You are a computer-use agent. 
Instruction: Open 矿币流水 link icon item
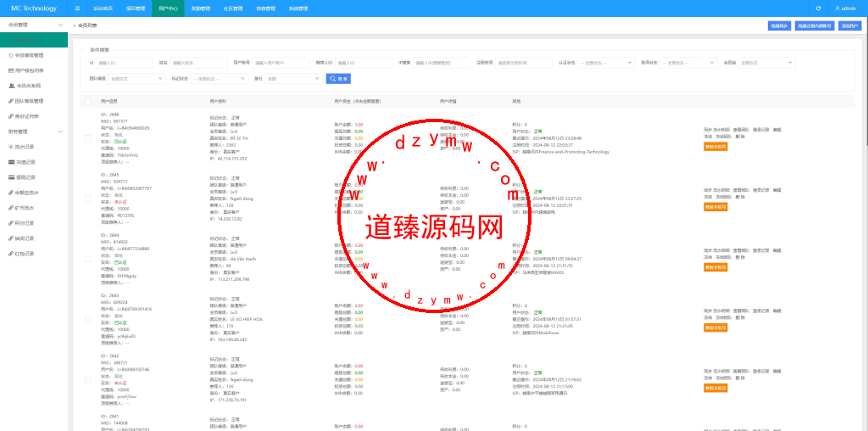[34, 208]
